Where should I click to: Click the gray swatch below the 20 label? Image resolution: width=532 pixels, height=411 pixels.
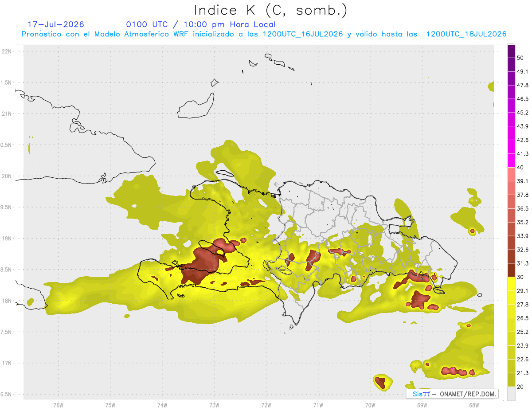coord(511,394)
